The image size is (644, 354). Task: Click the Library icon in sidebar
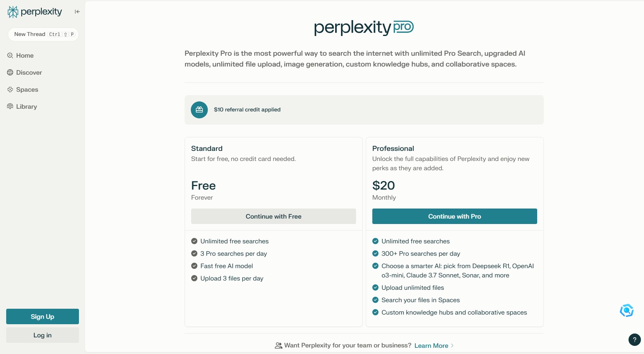click(10, 106)
